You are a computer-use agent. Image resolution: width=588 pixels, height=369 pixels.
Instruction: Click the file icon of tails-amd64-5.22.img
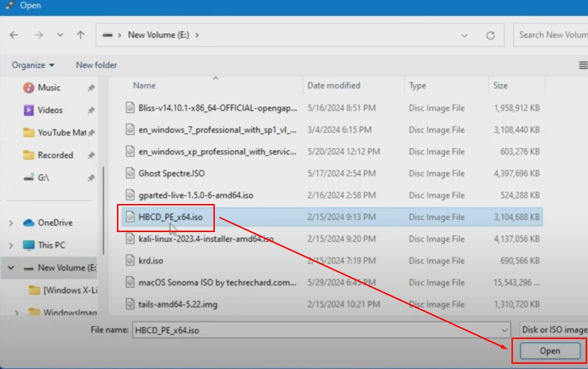tap(130, 304)
